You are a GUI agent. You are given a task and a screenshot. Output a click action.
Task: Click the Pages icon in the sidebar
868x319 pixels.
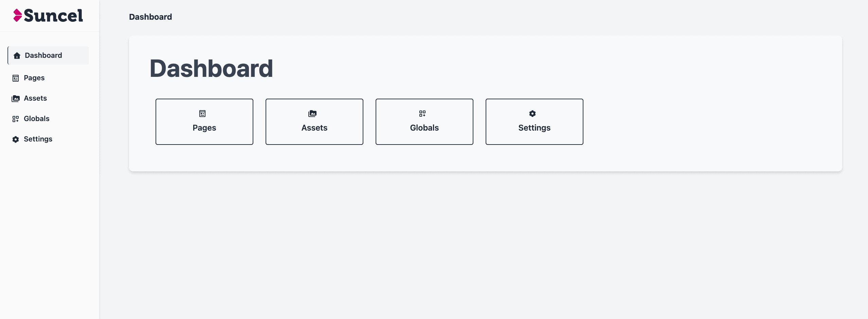coord(16,78)
